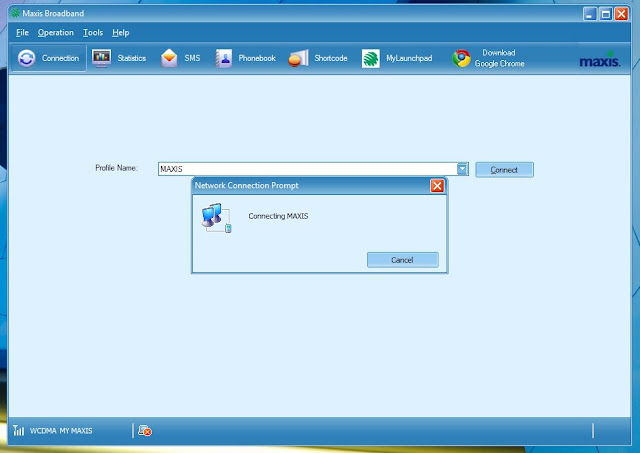
Task: Click the Google Chrome logo icon
Action: (461, 58)
